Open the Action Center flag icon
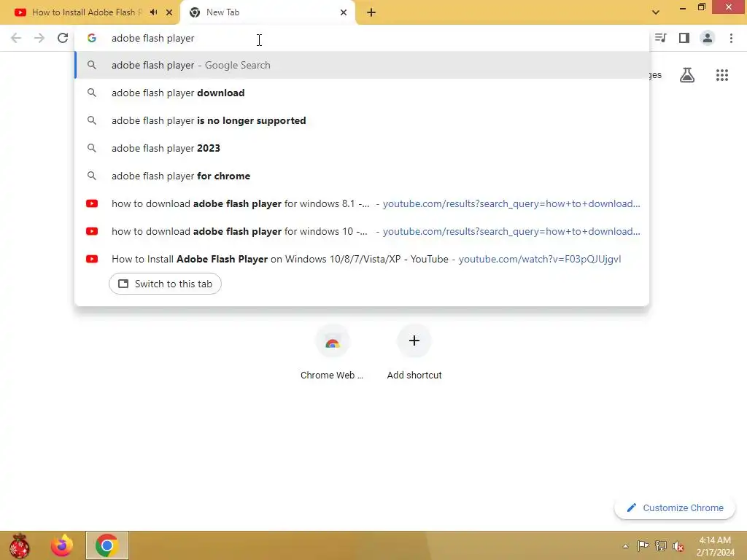The image size is (747, 560). [x=643, y=545]
